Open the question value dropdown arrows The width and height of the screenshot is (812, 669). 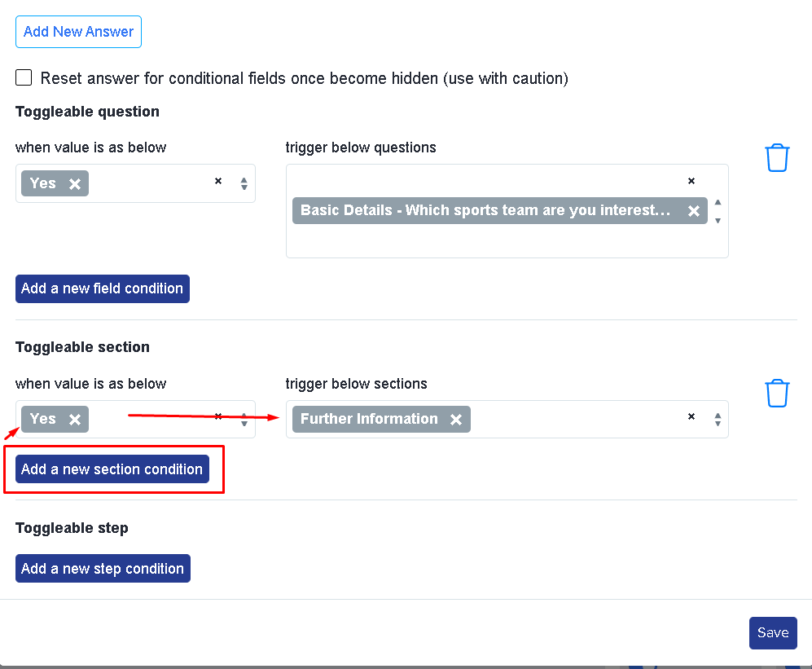point(244,183)
